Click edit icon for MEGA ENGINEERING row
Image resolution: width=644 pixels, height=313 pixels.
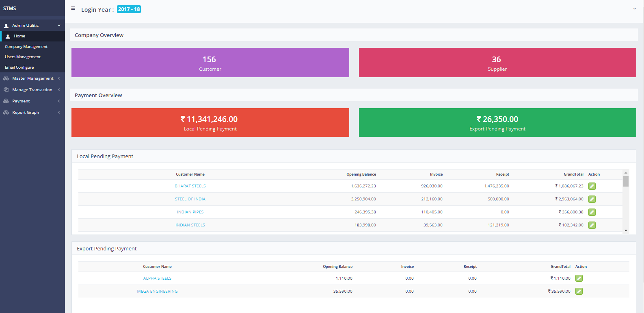coord(579,291)
